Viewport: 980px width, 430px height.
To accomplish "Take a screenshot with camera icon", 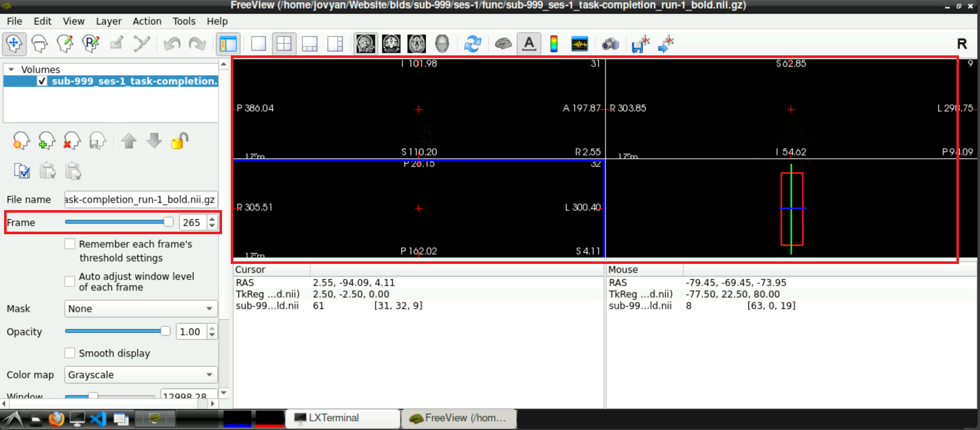I will (610, 44).
